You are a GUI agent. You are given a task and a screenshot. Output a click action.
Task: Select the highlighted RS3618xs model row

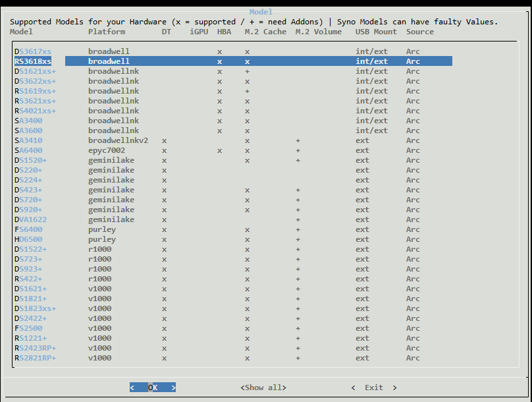[x=233, y=61]
